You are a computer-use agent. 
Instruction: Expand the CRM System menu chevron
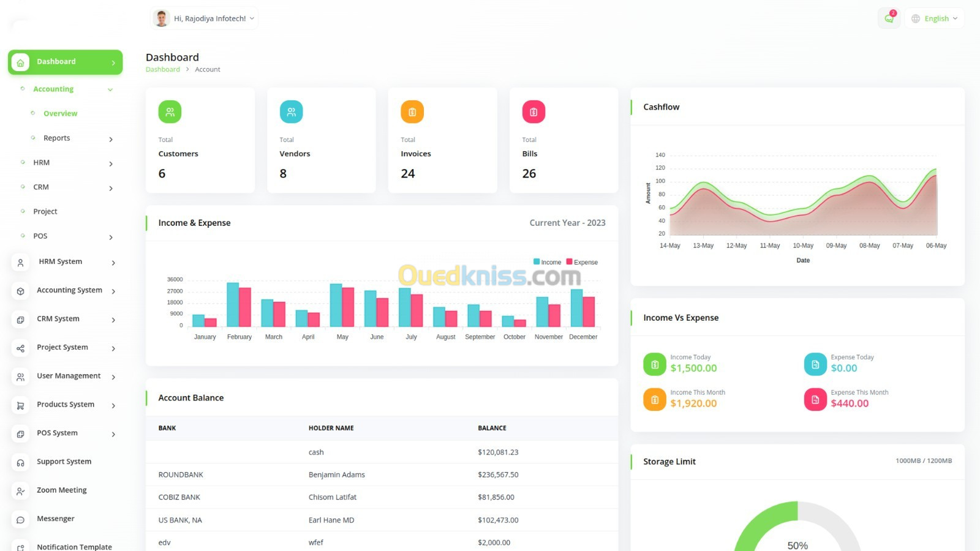pyautogui.click(x=113, y=320)
